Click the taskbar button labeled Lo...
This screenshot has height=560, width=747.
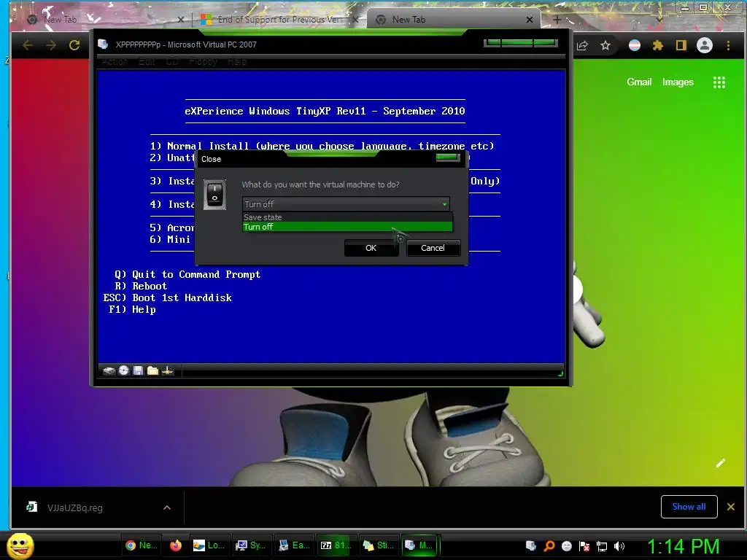point(209,545)
